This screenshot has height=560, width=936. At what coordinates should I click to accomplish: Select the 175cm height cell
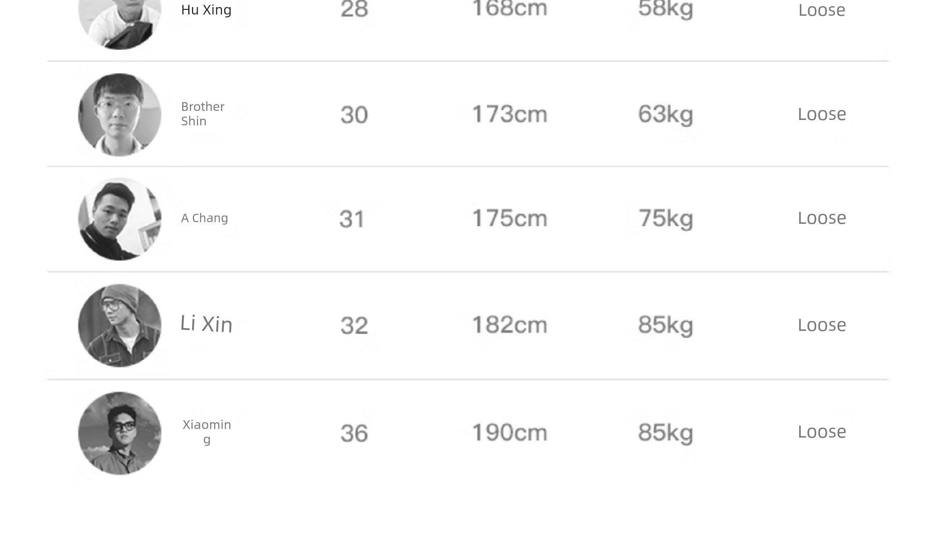click(510, 218)
